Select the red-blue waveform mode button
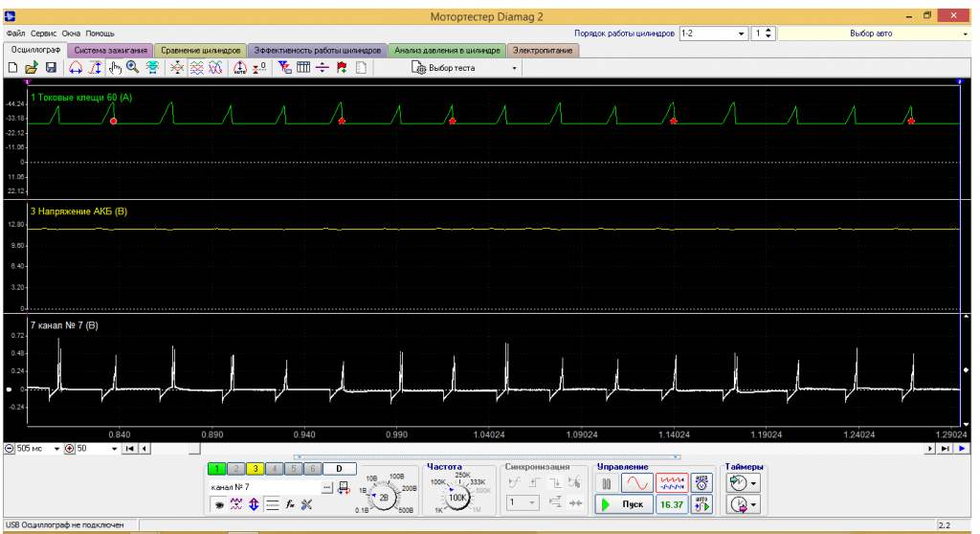980x534 pixels. (672, 483)
